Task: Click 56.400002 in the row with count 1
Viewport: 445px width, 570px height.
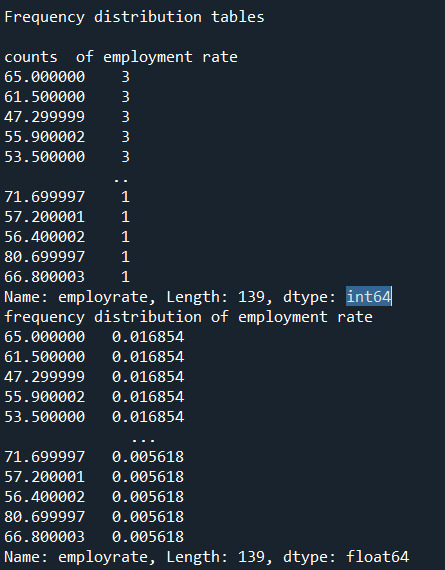Action: tap(44, 237)
